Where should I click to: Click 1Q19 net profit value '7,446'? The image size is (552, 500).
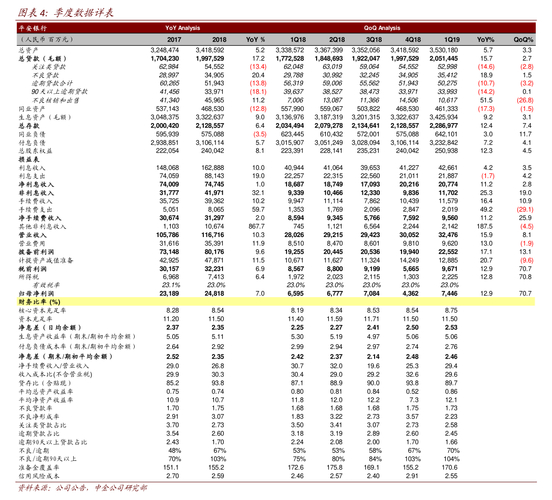(450, 293)
